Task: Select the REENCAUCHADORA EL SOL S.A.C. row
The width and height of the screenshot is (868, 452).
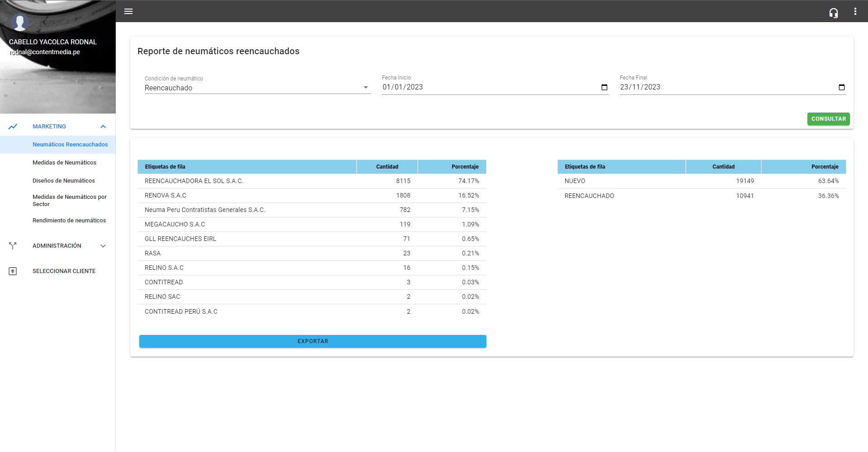Action: click(x=311, y=181)
